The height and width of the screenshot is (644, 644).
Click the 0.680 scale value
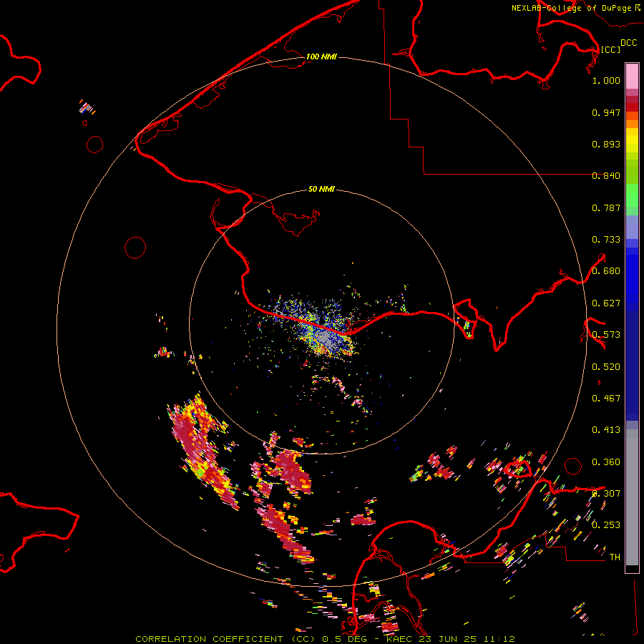pyautogui.click(x=606, y=271)
